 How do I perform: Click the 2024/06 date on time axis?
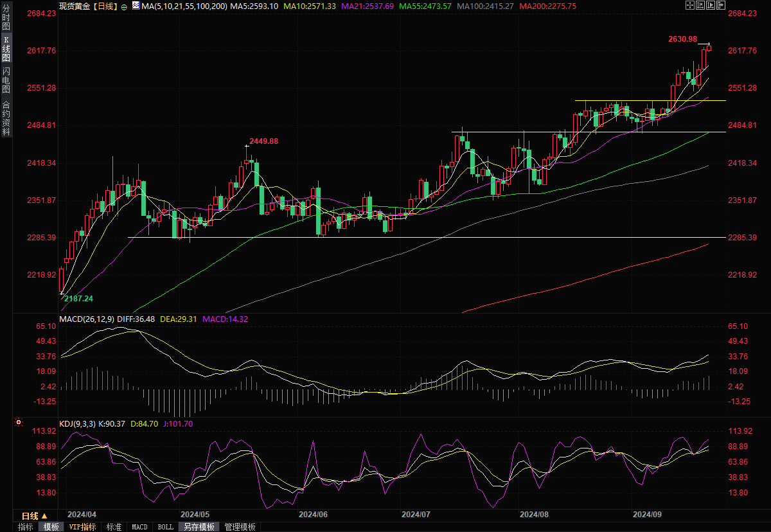tap(314, 515)
